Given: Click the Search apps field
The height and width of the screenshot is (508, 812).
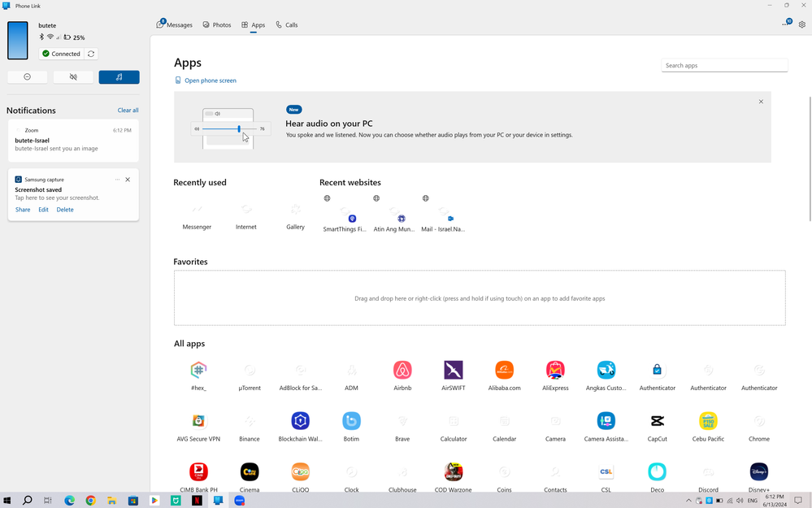Looking at the screenshot, I should pyautogui.click(x=724, y=65).
